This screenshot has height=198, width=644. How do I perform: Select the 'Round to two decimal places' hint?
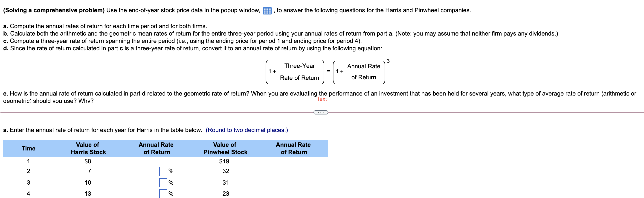pyautogui.click(x=247, y=130)
